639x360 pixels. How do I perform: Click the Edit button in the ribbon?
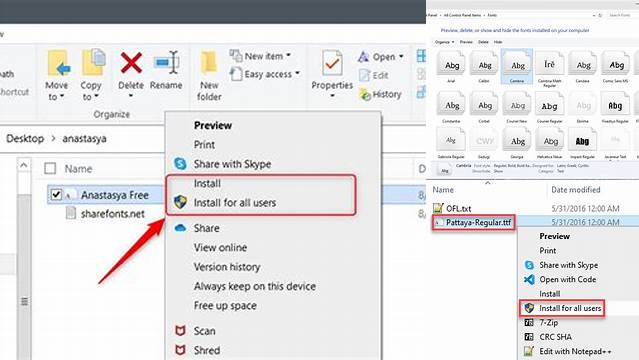[374, 75]
